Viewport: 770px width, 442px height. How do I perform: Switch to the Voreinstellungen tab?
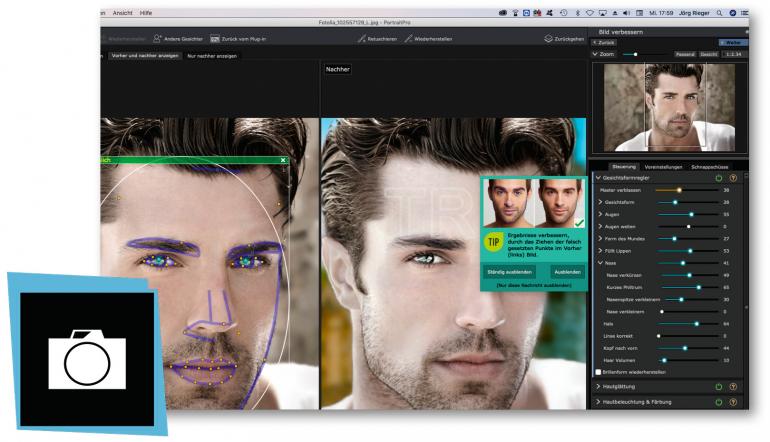663,167
